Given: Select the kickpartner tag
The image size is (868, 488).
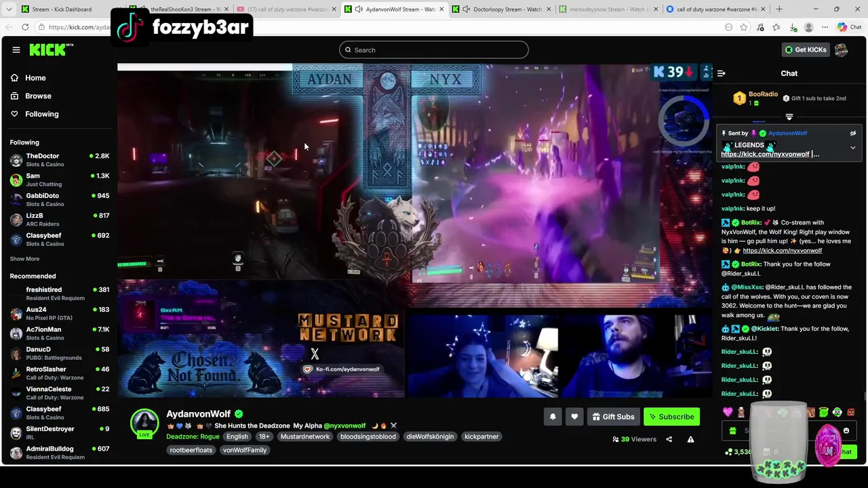Looking at the screenshot, I should 481,436.
